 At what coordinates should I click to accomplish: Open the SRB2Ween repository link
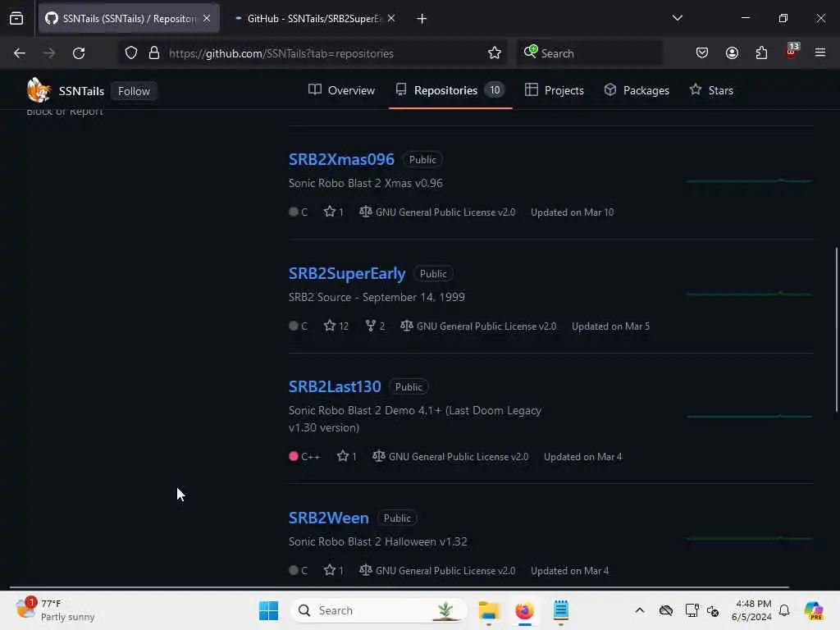click(x=328, y=518)
